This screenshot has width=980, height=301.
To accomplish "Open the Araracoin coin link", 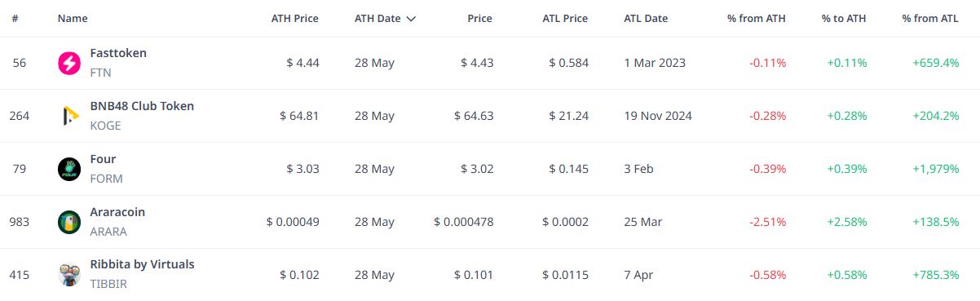I will tap(117, 212).
